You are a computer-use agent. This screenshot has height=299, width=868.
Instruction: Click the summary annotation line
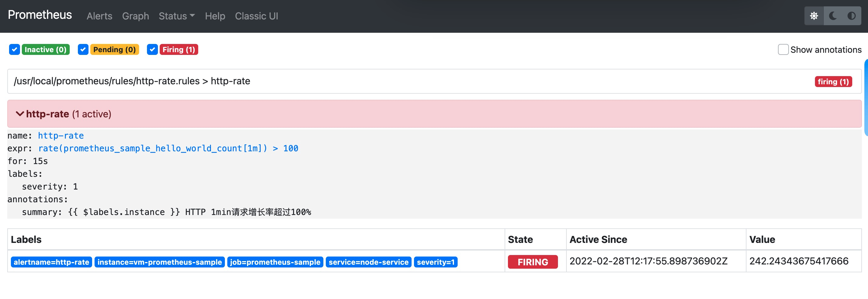(x=166, y=212)
